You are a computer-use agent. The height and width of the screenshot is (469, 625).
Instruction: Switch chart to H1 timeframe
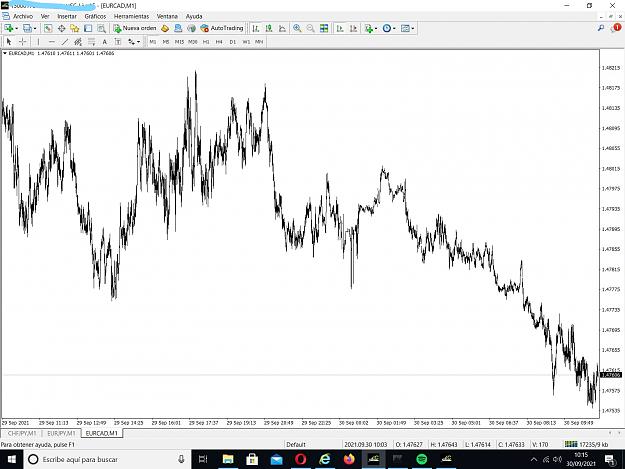coord(206,42)
